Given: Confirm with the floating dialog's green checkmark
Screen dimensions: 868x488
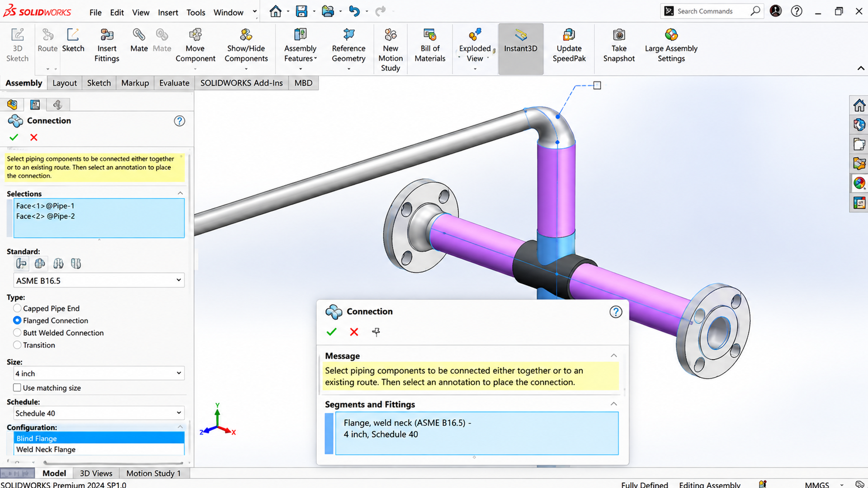Looking at the screenshot, I should pyautogui.click(x=331, y=332).
